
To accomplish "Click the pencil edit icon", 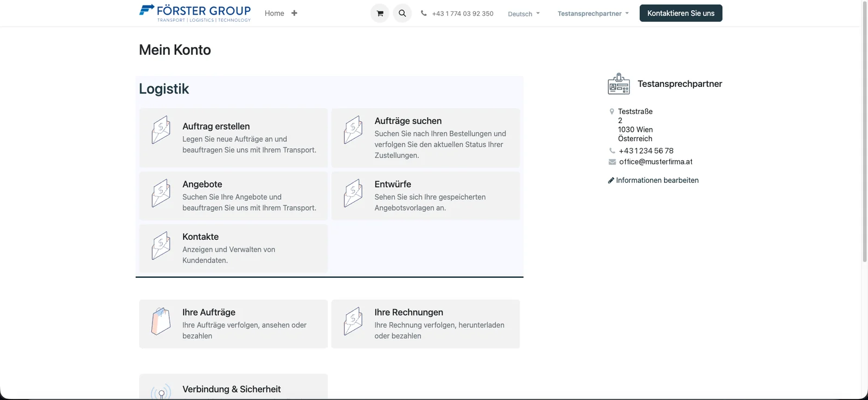I will tap(611, 180).
